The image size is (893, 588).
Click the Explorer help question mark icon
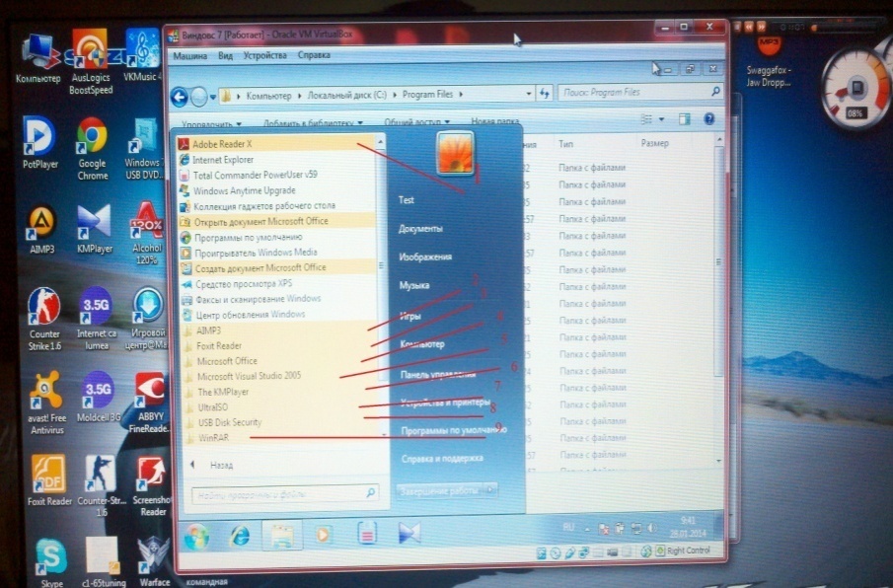click(709, 119)
